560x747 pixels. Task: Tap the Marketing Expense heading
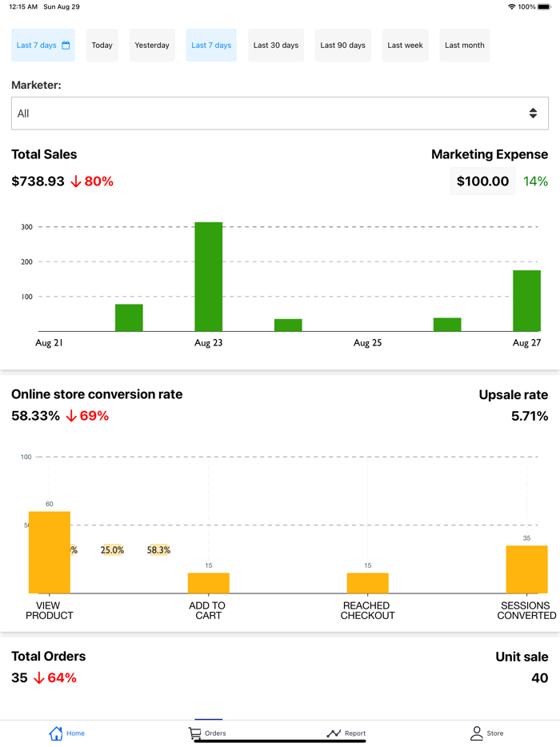point(490,154)
